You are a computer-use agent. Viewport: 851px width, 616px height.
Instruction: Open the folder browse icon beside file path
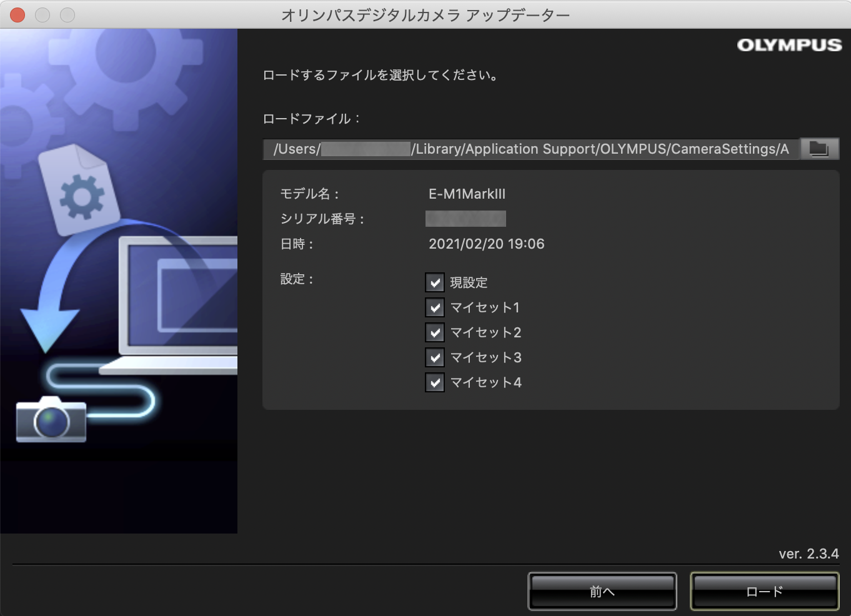pos(819,149)
